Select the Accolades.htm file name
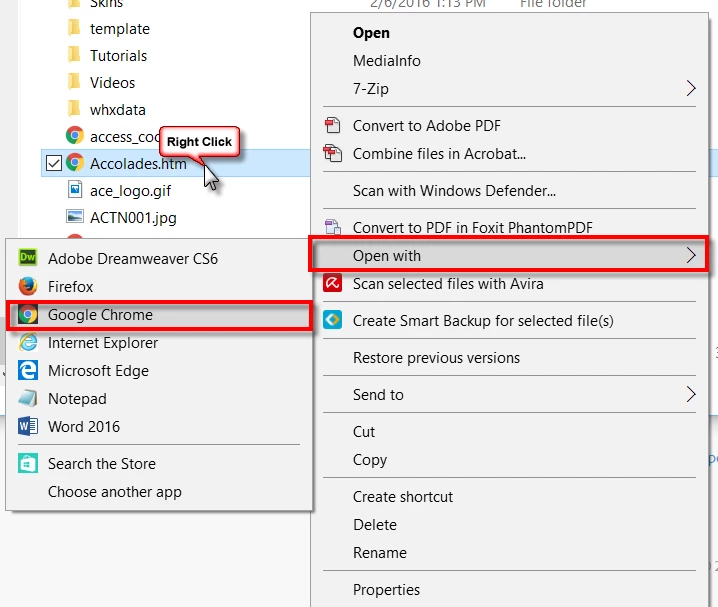The height and width of the screenshot is (607, 718). [138, 163]
